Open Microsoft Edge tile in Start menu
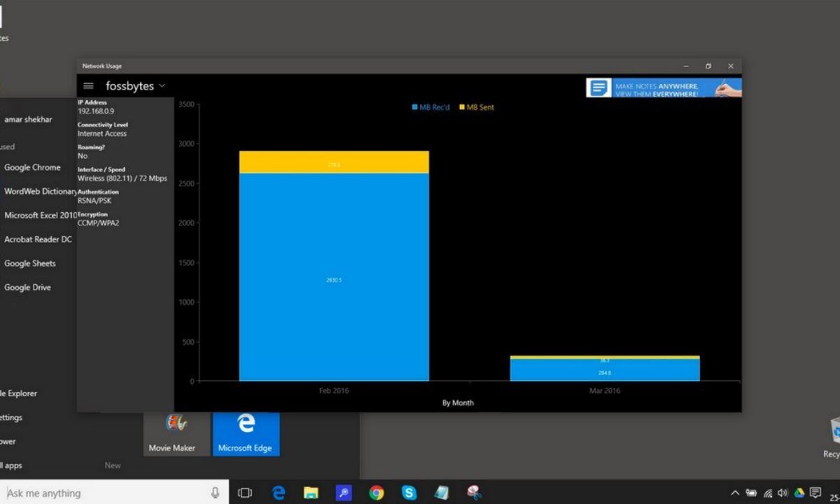Image resolution: width=840 pixels, height=504 pixels. point(246,433)
